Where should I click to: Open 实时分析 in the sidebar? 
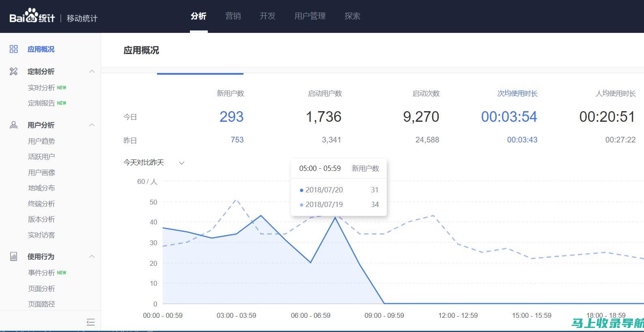41,88
